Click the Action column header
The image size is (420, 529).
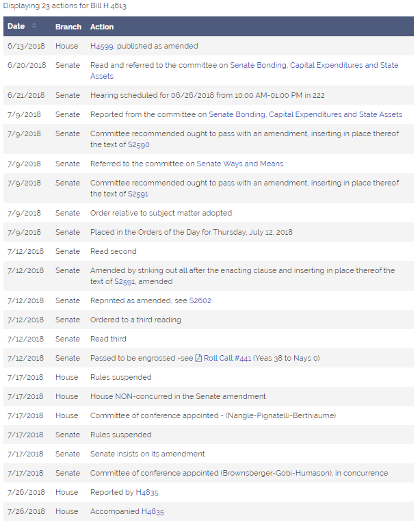pos(102,27)
